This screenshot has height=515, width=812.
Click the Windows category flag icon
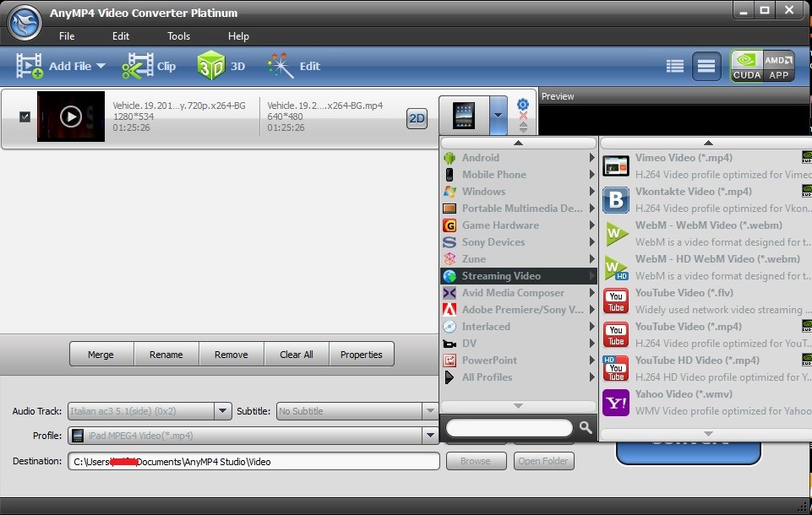450,192
